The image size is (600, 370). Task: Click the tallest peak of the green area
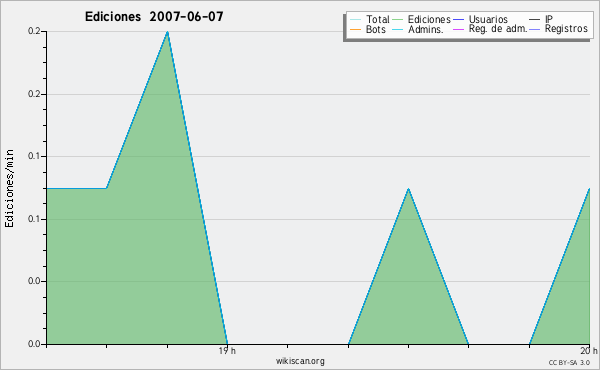pos(167,33)
